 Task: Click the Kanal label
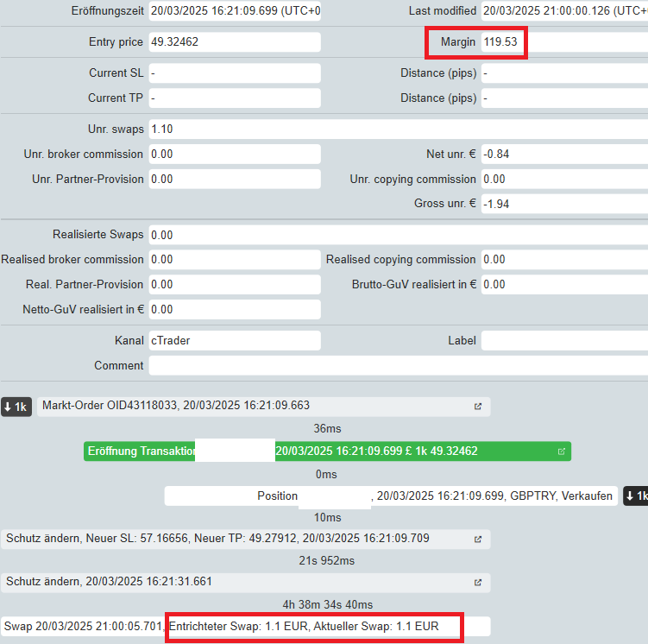click(129, 341)
